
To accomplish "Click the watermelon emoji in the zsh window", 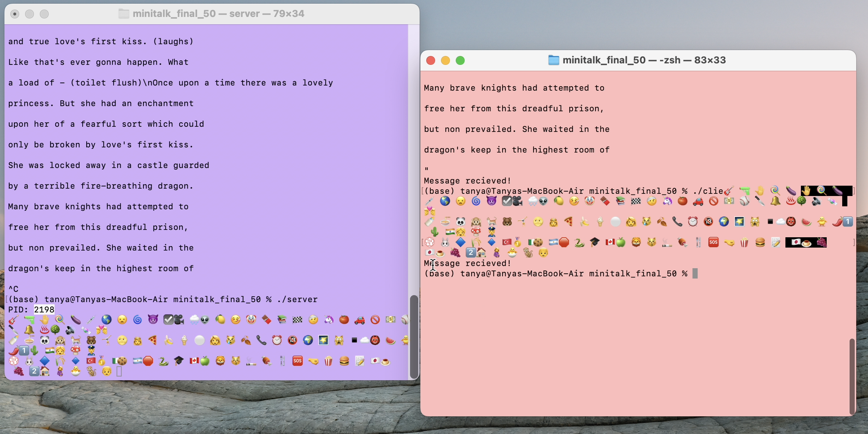I will click(x=806, y=221).
